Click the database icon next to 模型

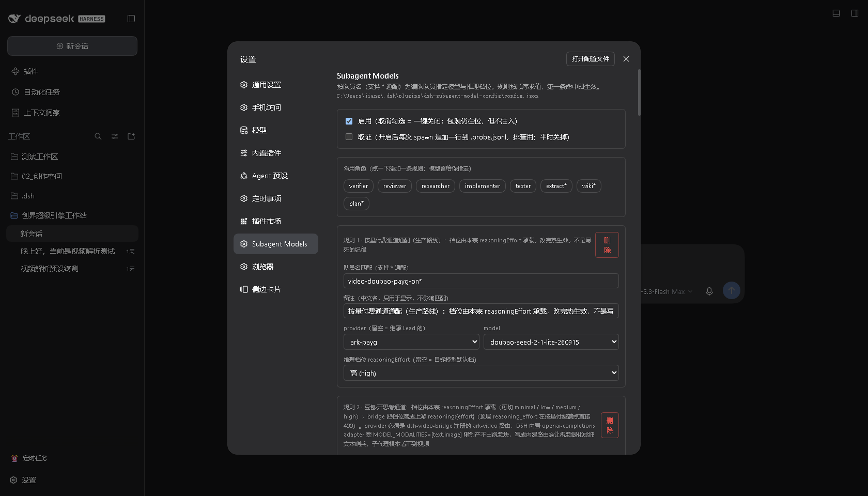(x=244, y=130)
